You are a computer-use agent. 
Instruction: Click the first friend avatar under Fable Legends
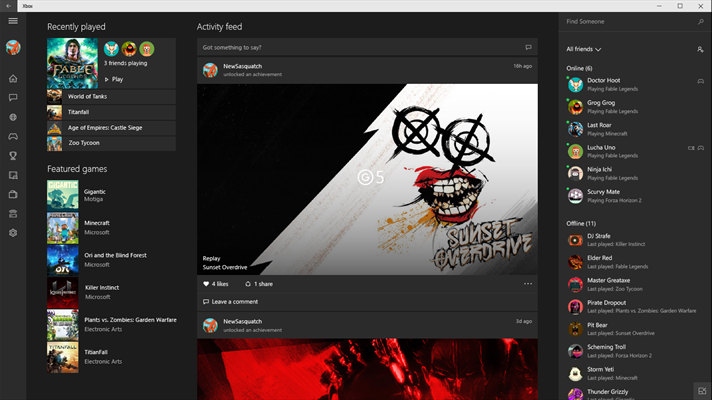111,49
